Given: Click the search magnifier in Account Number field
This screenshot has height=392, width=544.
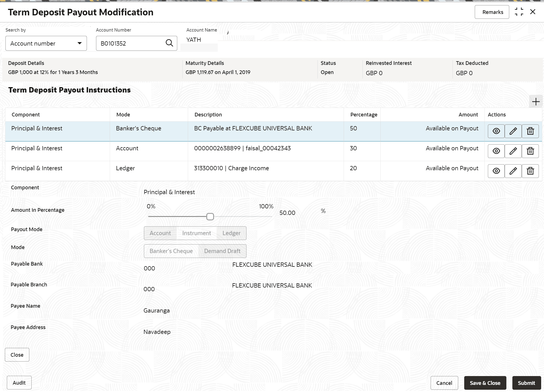Looking at the screenshot, I should click(169, 43).
